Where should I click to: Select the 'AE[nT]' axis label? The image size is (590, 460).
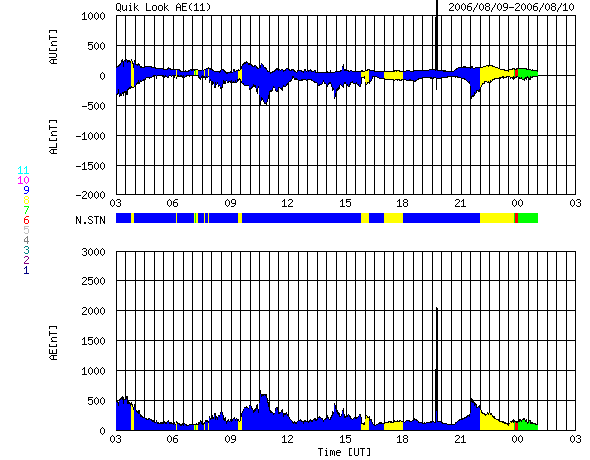(53, 343)
